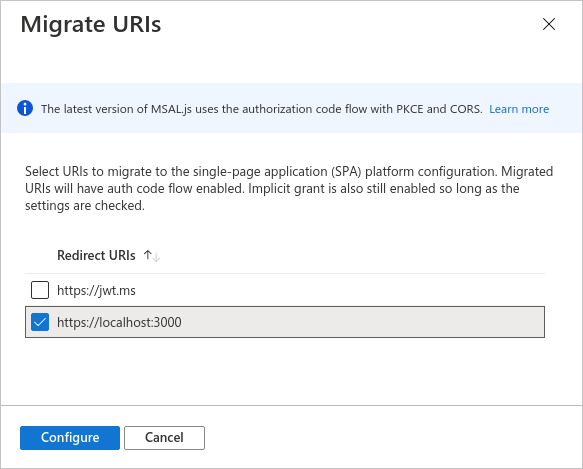Check the https://jwt.ms checkbox
583x469 pixels.
point(40,290)
